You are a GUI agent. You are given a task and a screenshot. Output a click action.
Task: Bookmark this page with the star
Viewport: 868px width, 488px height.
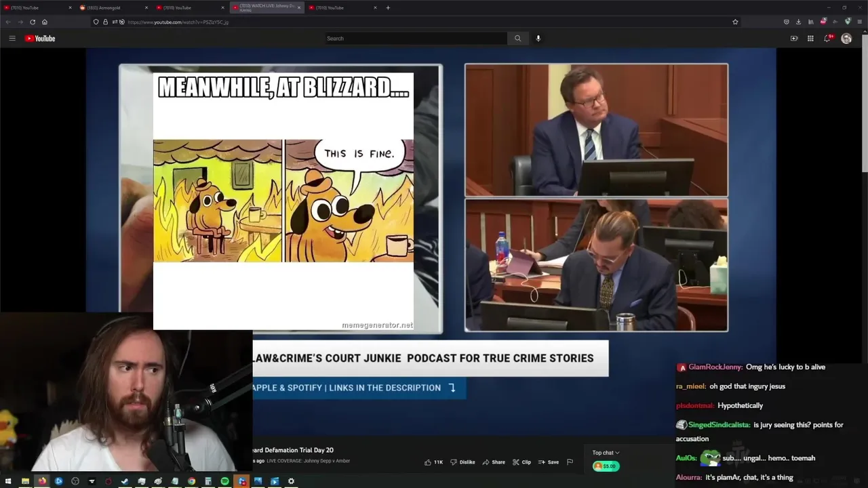click(x=735, y=22)
